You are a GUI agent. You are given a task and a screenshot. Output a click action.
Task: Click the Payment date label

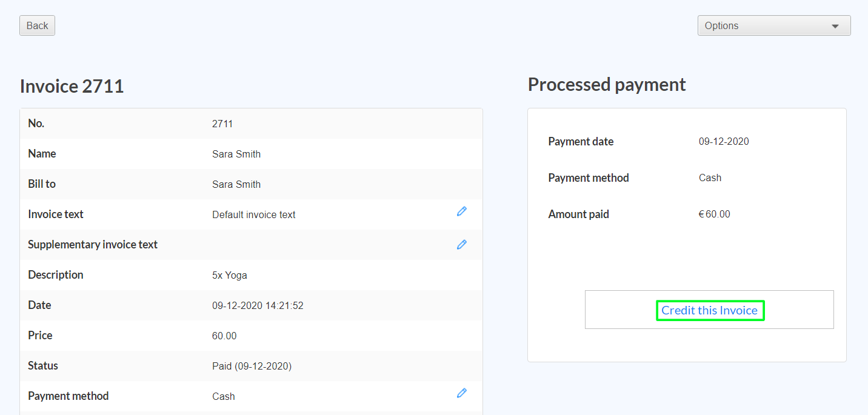tap(581, 142)
